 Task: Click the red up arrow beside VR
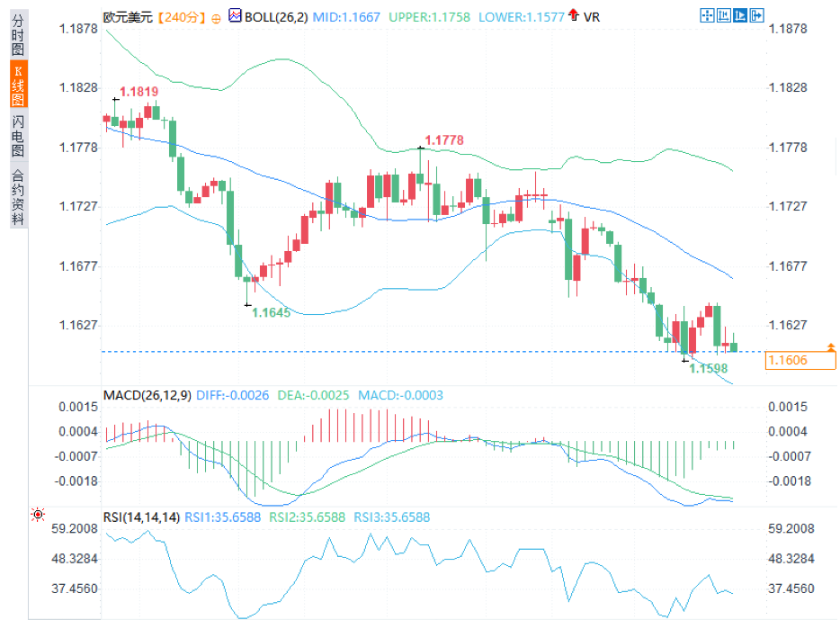coord(574,16)
